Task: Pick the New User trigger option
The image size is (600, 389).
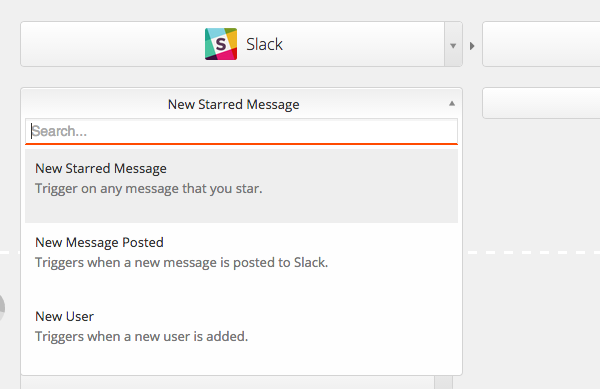Action: coord(241,334)
